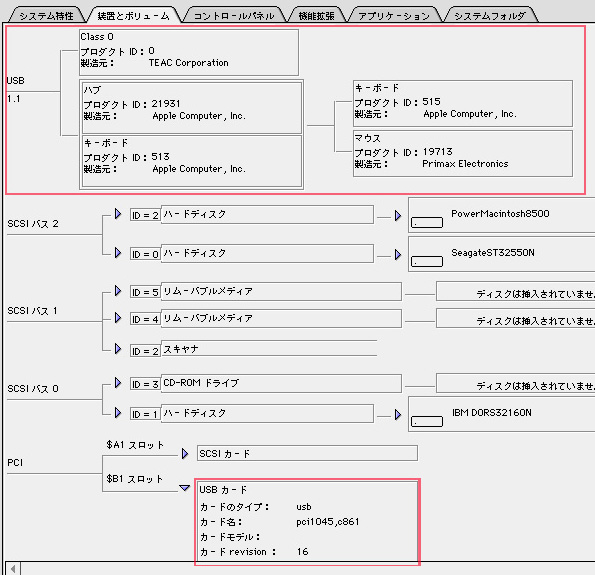
Task: Expand the IBM DORS32160N volume triangle
Action: click(x=398, y=414)
